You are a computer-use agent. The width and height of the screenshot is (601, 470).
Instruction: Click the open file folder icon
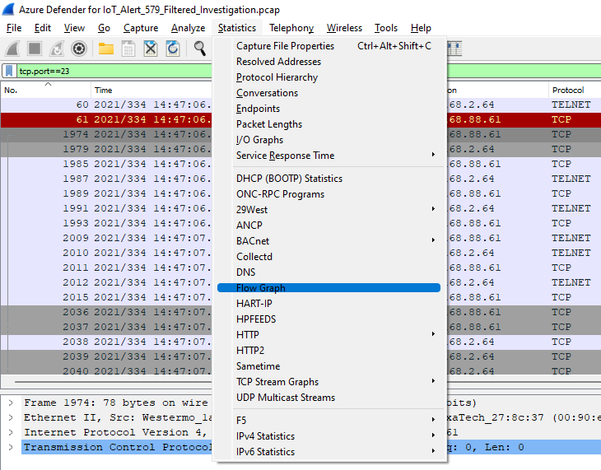[106, 49]
